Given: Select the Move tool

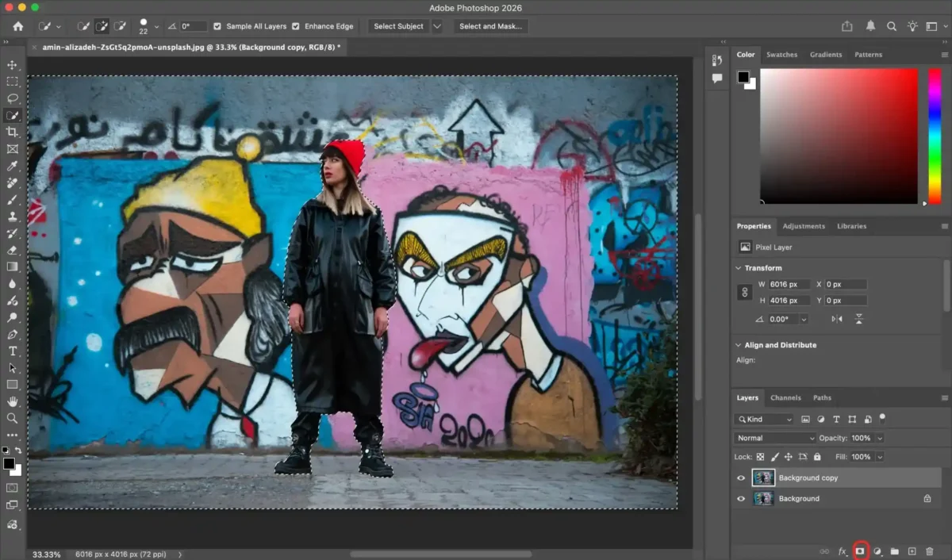Looking at the screenshot, I should coord(12,65).
